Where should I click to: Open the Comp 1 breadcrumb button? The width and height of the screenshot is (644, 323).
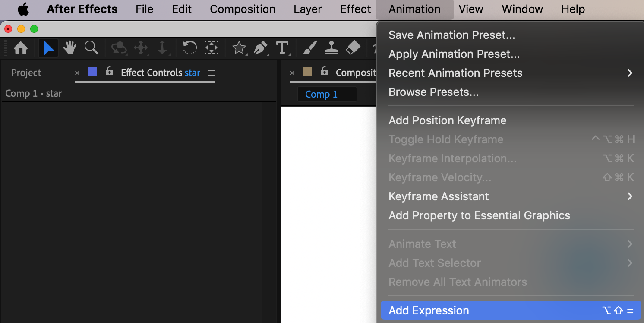pyautogui.click(x=326, y=94)
